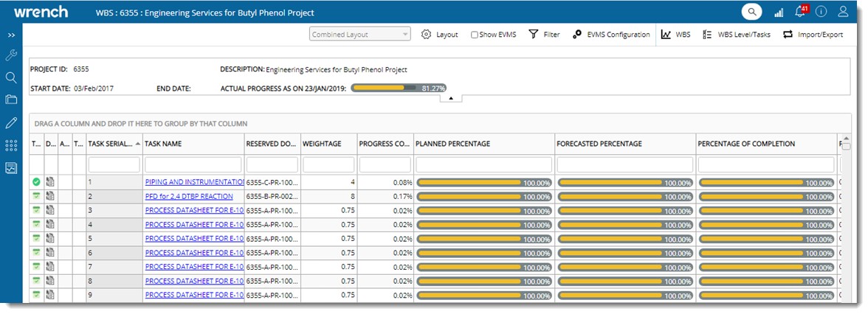Collapse the project details panel arrow
The width and height of the screenshot is (868, 314).
pyautogui.click(x=451, y=98)
